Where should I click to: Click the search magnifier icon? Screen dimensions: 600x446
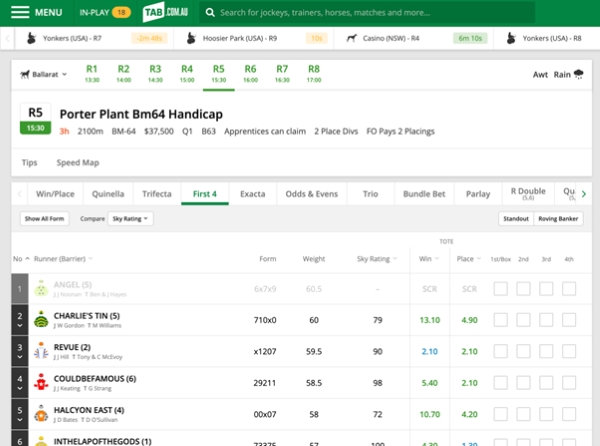[x=210, y=13]
